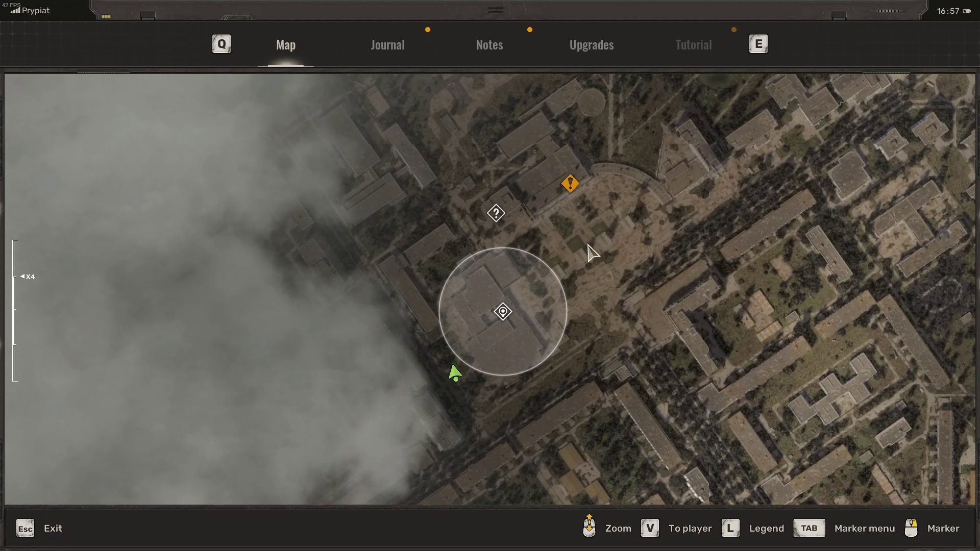Viewport: 980px width, 551px height.
Task: Click the green player arrow marker
Action: pyautogui.click(x=454, y=372)
